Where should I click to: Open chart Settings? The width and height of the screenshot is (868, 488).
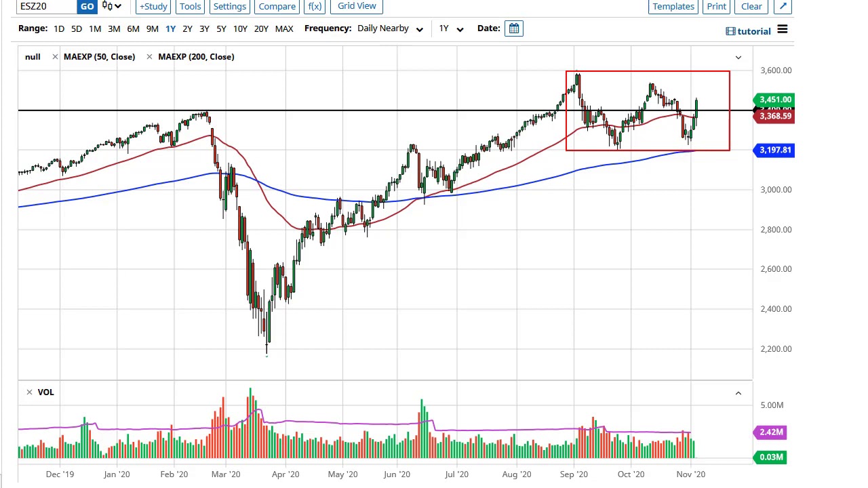229,6
